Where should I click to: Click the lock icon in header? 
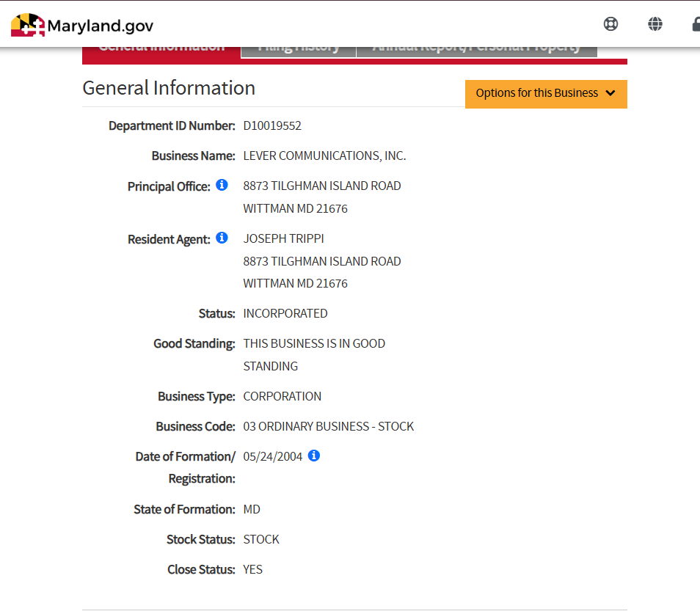click(x=695, y=24)
